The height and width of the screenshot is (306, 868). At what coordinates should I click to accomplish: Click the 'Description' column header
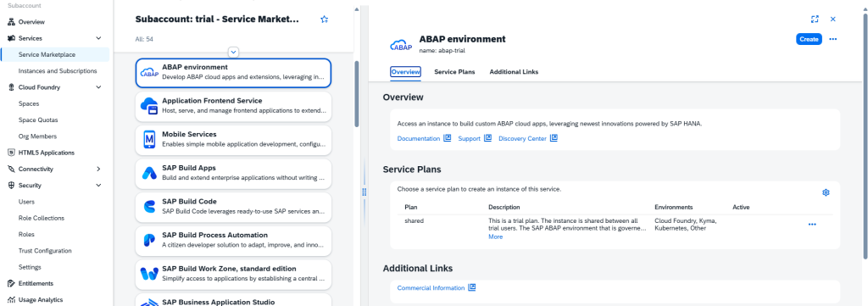[x=504, y=208]
